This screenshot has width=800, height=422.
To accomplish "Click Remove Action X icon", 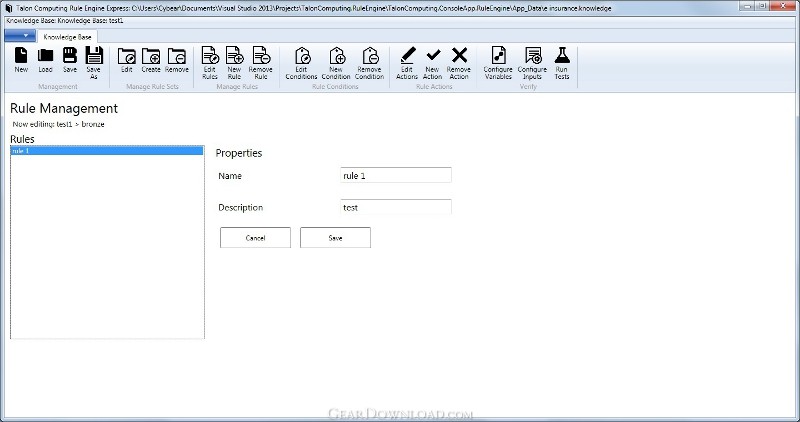I will (459, 55).
